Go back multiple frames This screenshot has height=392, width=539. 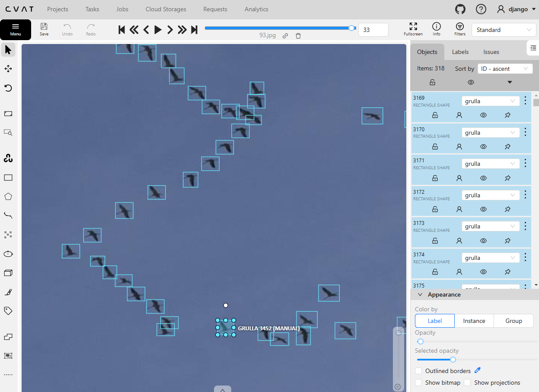click(134, 29)
